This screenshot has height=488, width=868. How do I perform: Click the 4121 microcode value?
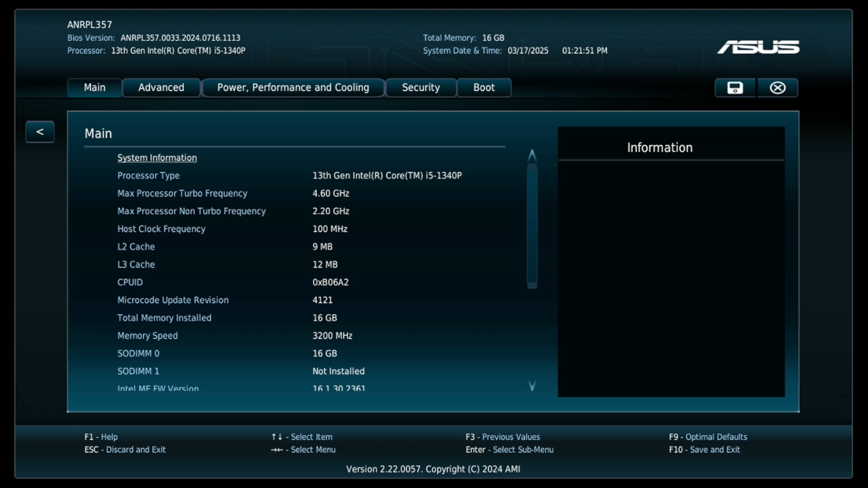tap(322, 300)
